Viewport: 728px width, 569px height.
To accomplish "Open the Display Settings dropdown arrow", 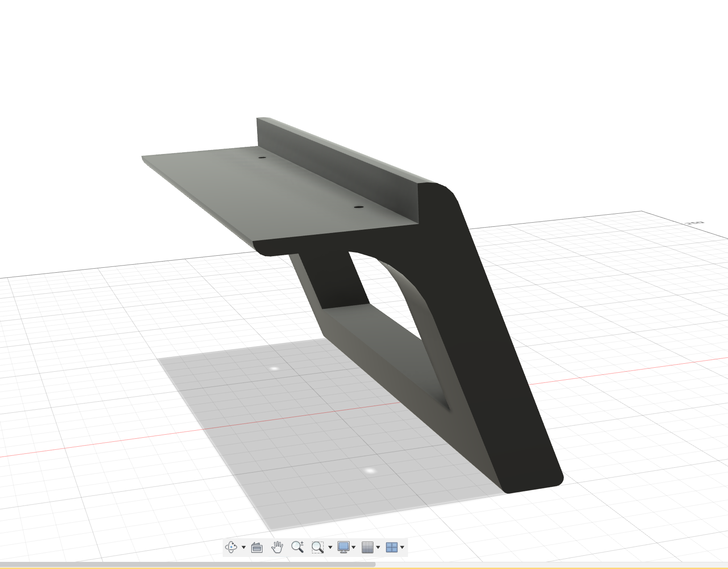I will tap(354, 548).
